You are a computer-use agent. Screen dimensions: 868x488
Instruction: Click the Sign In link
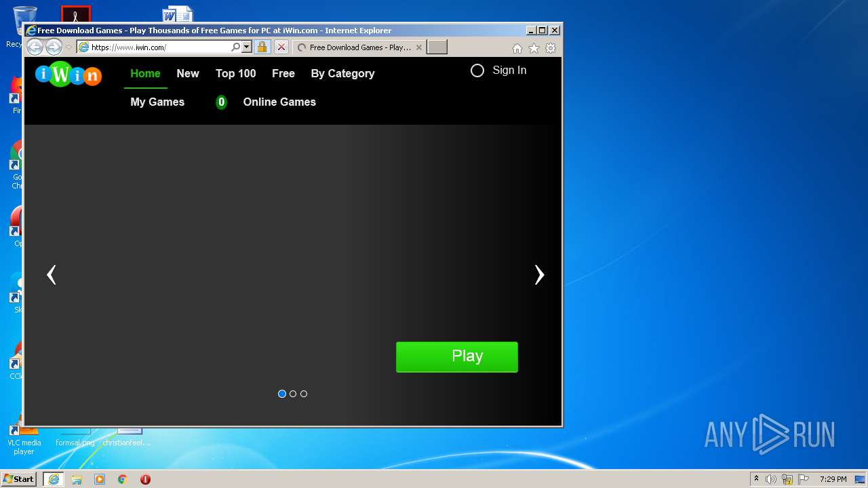coord(509,70)
